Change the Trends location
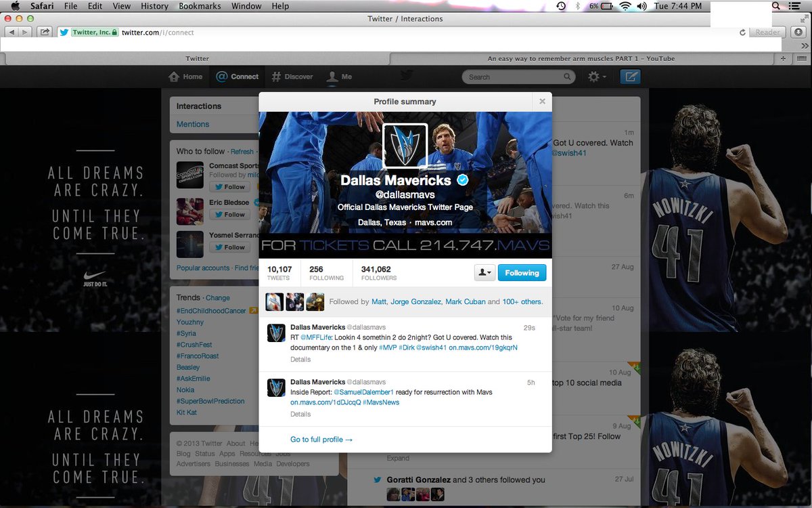The height and width of the screenshot is (508, 812). coord(218,298)
